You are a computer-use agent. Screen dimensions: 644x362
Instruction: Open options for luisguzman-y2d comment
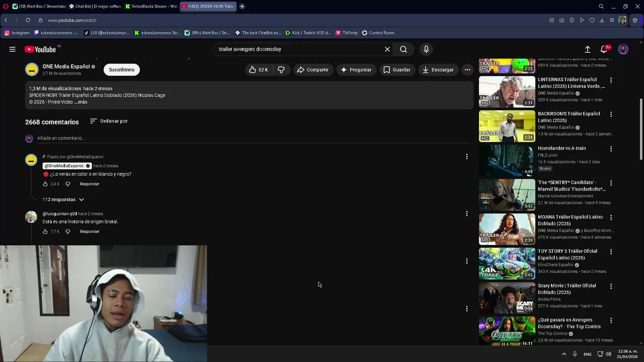click(x=466, y=214)
